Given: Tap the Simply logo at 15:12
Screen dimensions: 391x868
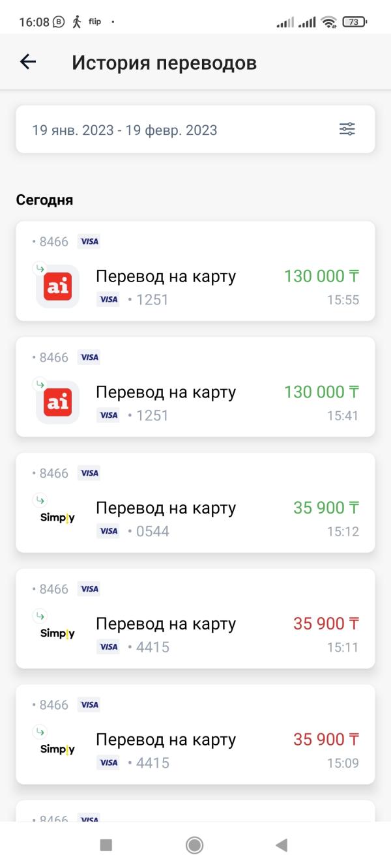Looking at the screenshot, I should coord(57,518).
